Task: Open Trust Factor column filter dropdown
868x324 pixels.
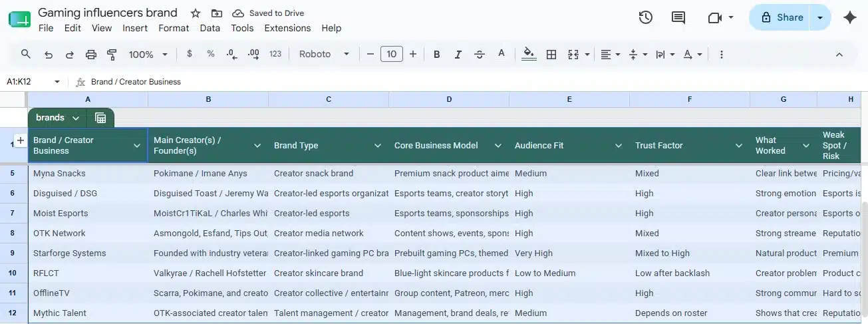Action: click(x=739, y=146)
